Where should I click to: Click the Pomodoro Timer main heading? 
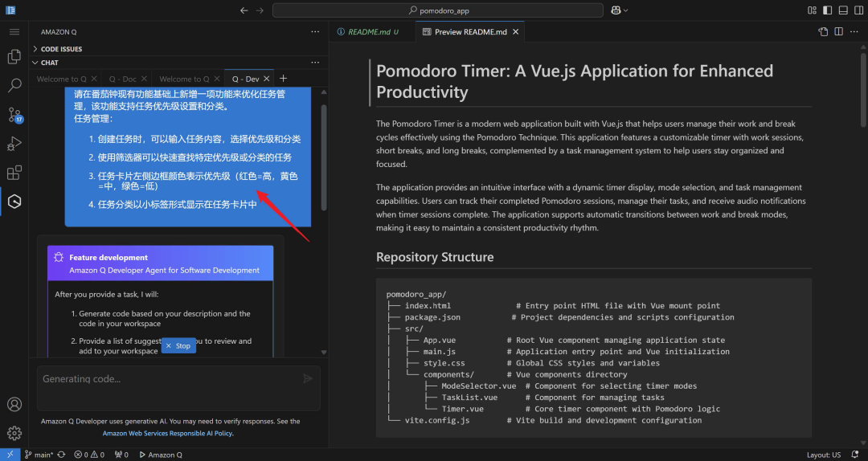point(575,81)
